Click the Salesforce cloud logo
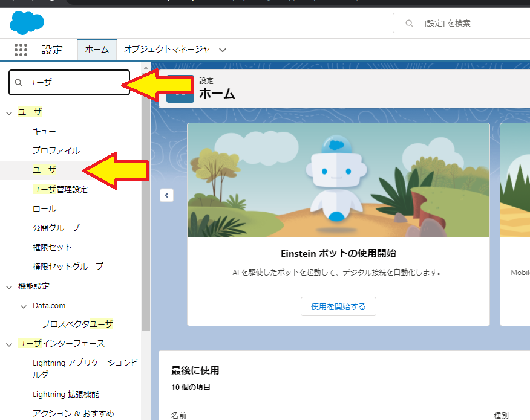 point(27,23)
